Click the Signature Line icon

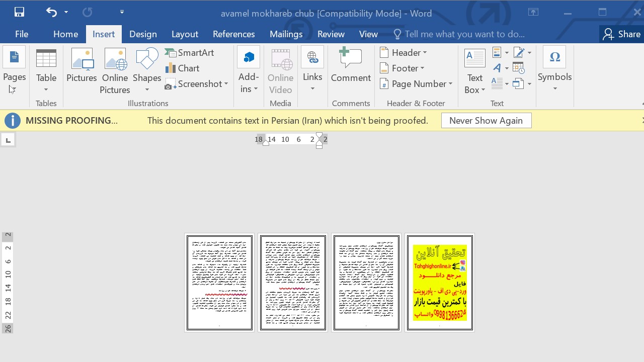(x=519, y=53)
